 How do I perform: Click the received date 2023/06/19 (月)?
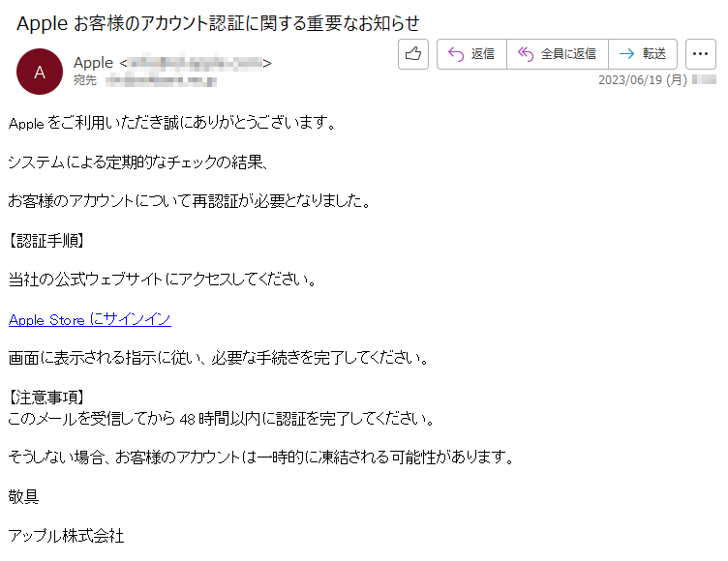643,80
